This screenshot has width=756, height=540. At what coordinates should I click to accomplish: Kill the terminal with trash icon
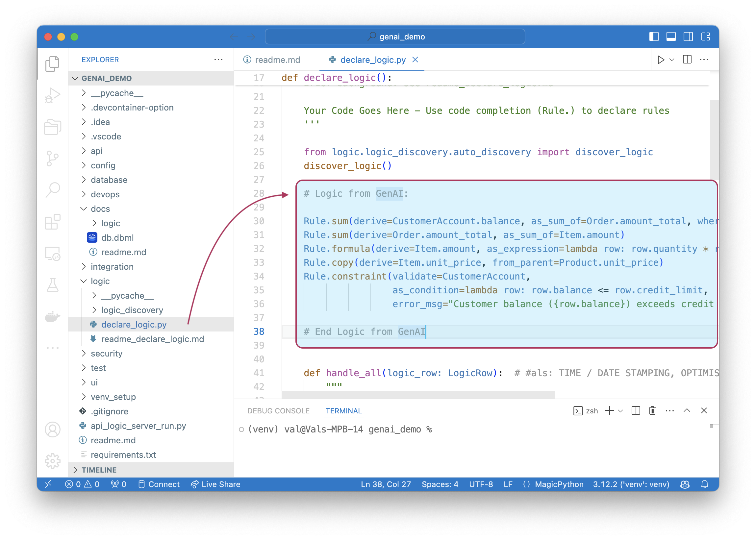tap(652, 411)
